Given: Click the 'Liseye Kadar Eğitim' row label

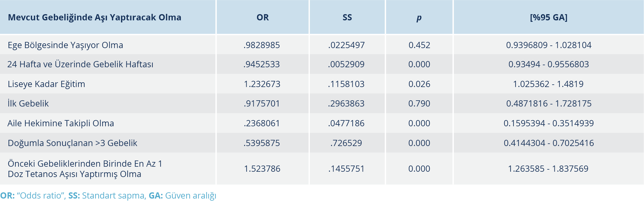Looking at the screenshot, I should tap(46, 84).
